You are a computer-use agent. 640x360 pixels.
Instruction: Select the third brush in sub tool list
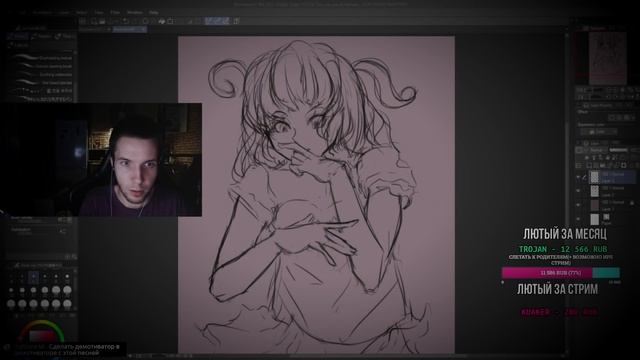coord(41,75)
